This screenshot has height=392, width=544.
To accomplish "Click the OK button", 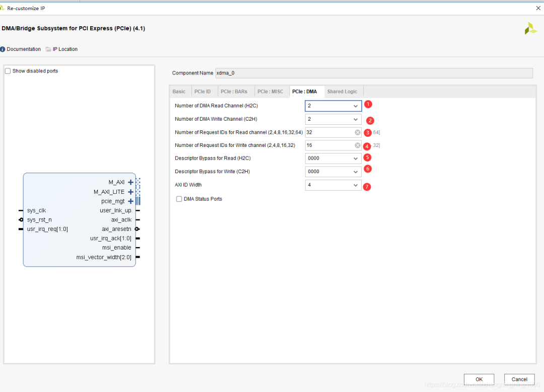I will (479, 379).
